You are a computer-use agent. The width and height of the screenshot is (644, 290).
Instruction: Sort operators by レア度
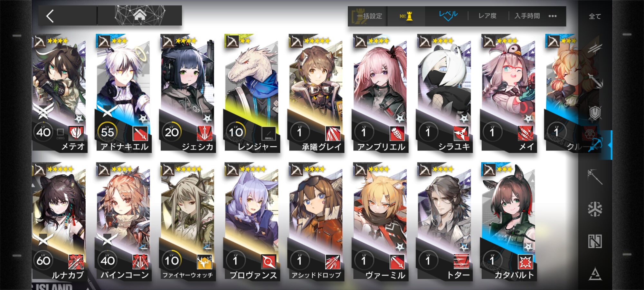coord(487,16)
